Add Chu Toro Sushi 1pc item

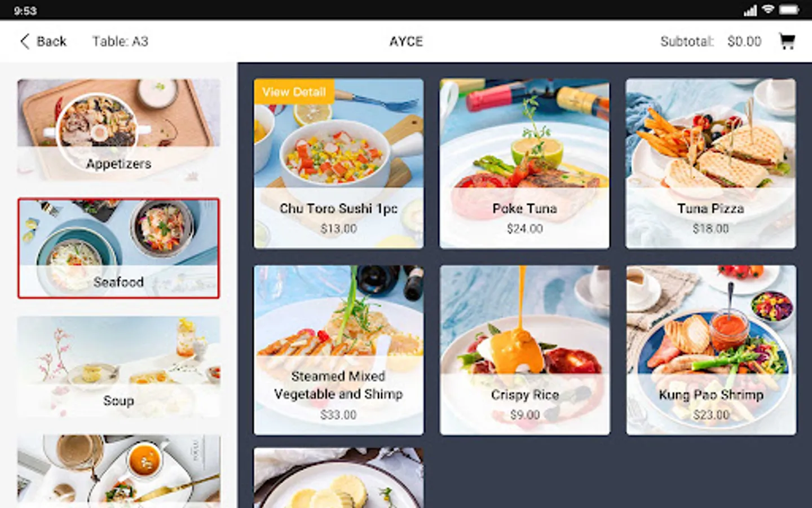coord(338,164)
